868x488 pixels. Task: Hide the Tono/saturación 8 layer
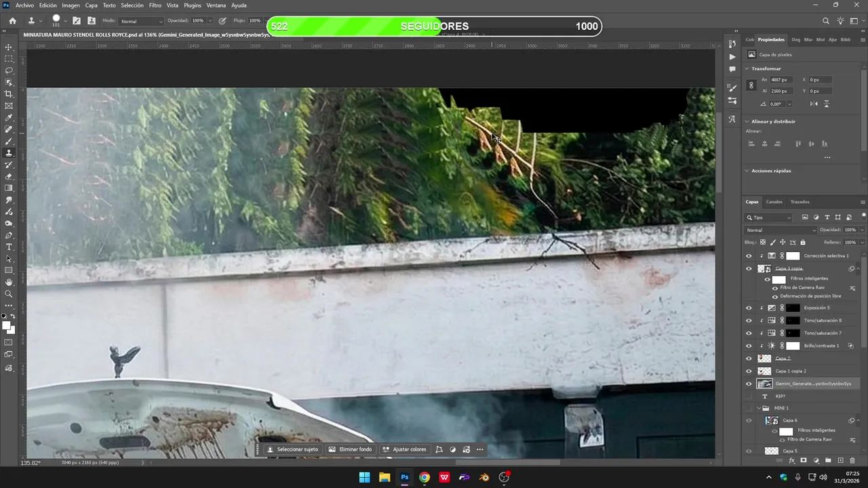click(749, 321)
